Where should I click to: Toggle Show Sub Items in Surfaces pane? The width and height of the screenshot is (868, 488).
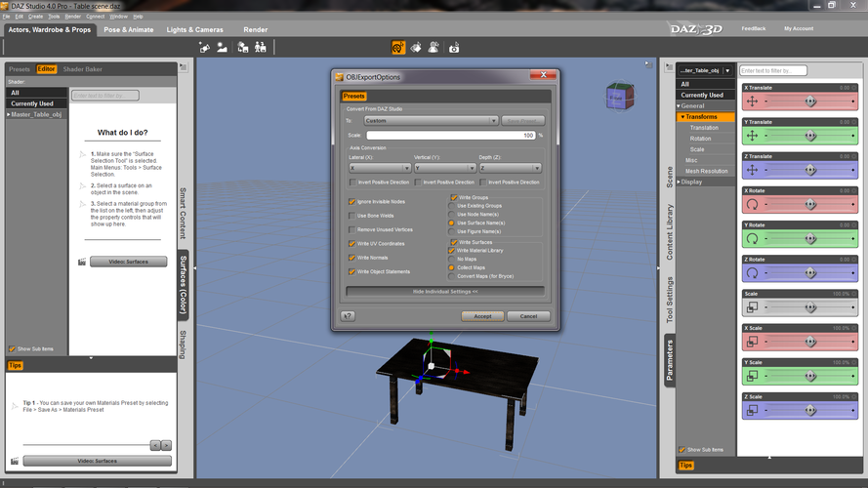click(x=12, y=349)
